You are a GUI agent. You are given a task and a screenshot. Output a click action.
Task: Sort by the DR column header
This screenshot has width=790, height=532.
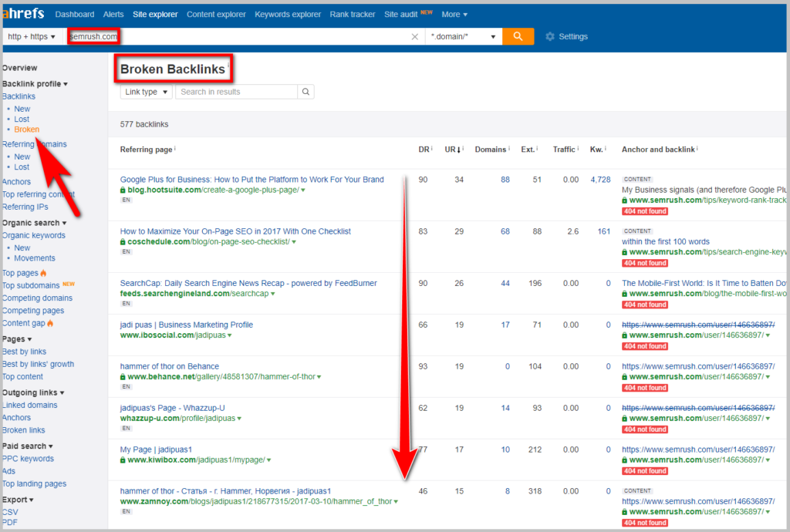click(x=424, y=150)
